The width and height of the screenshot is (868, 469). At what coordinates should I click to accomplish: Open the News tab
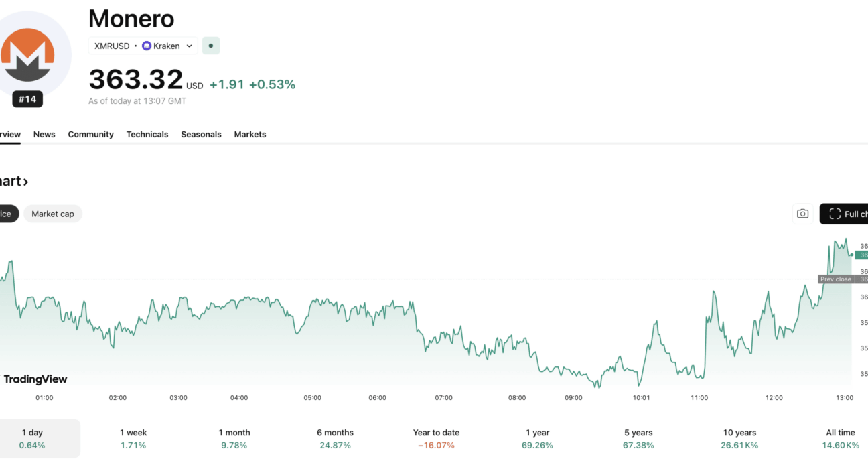click(x=44, y=134)
